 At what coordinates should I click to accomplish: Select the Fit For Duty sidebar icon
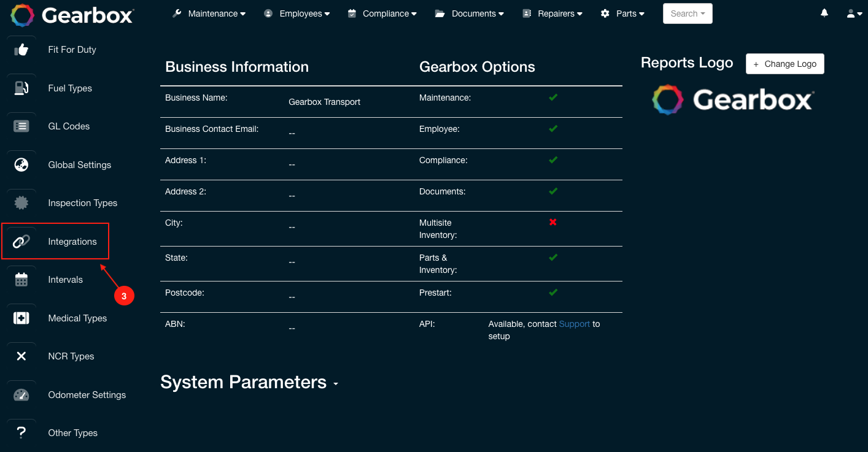[21, 50]
